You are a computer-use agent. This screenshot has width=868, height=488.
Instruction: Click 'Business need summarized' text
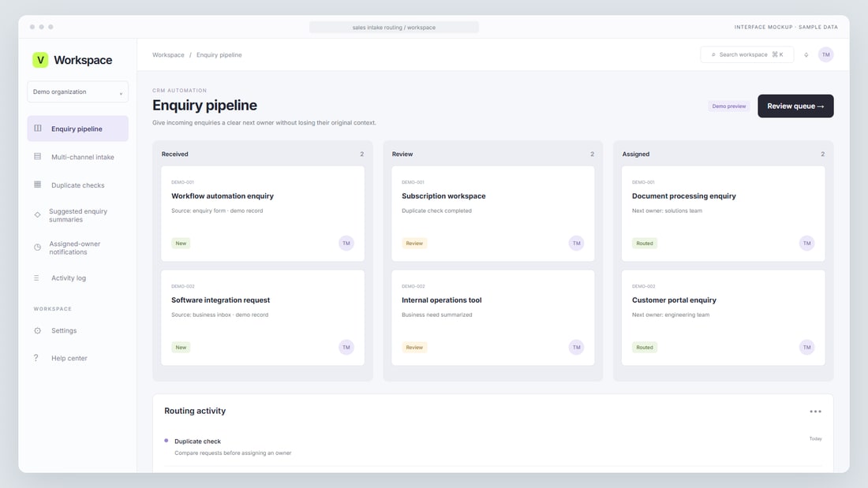click(437, 315)
